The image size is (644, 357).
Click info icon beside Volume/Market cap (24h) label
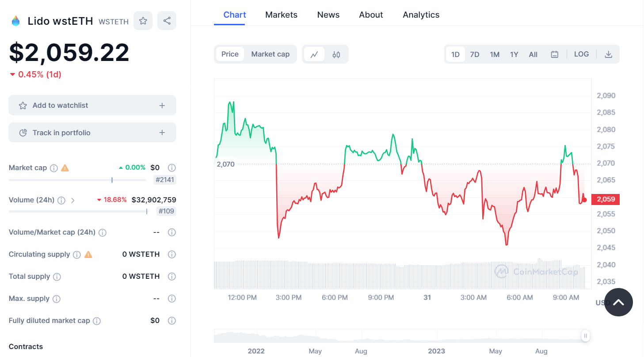103,232
